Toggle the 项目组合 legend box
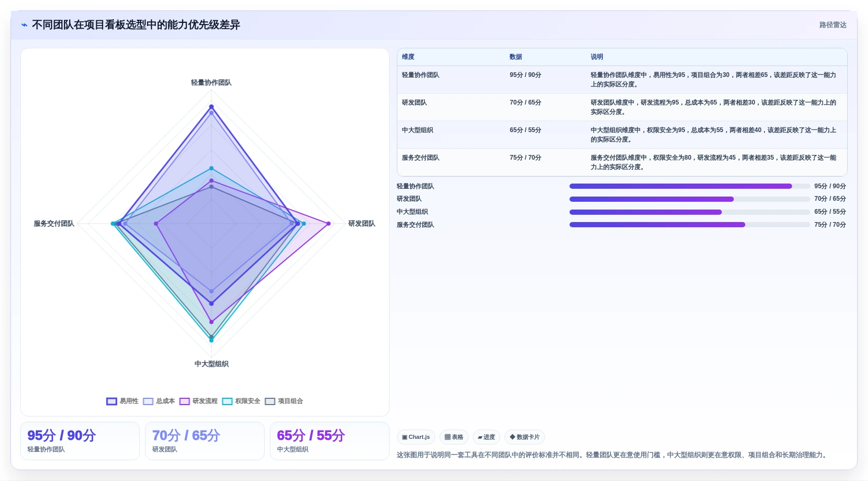The width and height of the screenshot is (868, 481). 270,401
